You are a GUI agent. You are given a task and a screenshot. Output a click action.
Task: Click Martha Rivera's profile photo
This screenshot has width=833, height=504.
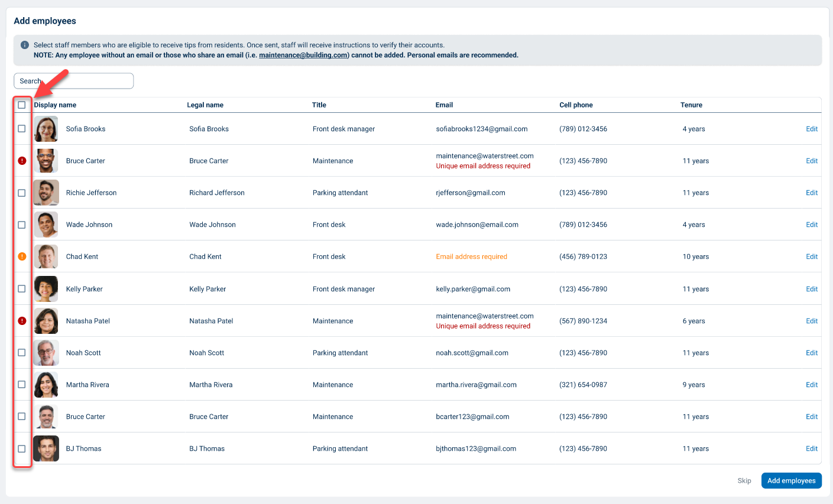pyautogui.click(x=46, y=385)
